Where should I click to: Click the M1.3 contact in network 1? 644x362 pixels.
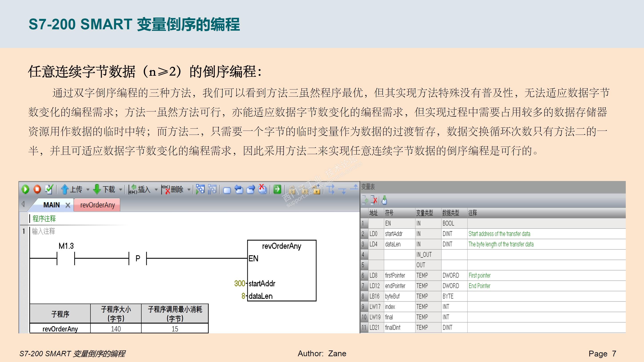pyautogui.click(x=66, y=258)
